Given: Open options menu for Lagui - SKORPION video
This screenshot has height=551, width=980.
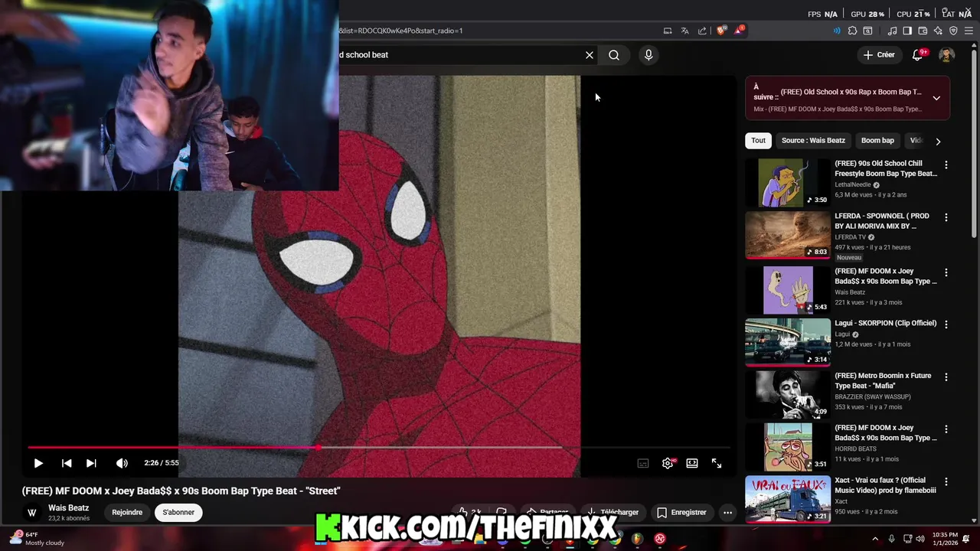Looking at the screenshot, I should click(x=946, y=324).
